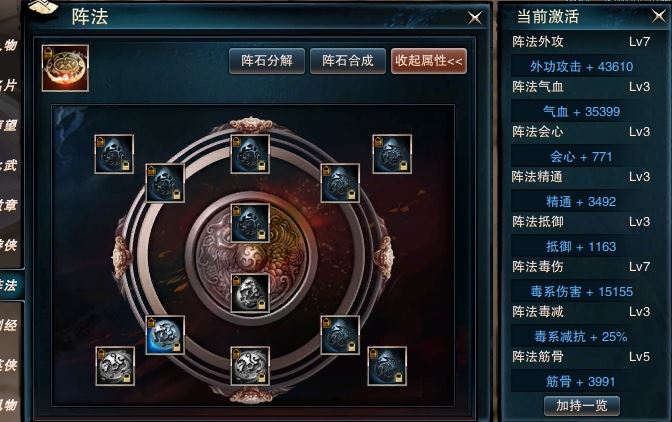The height and width of the screenshot is (422, 672).
Task: Open the 加持一览 overview button
Action: 582,405
